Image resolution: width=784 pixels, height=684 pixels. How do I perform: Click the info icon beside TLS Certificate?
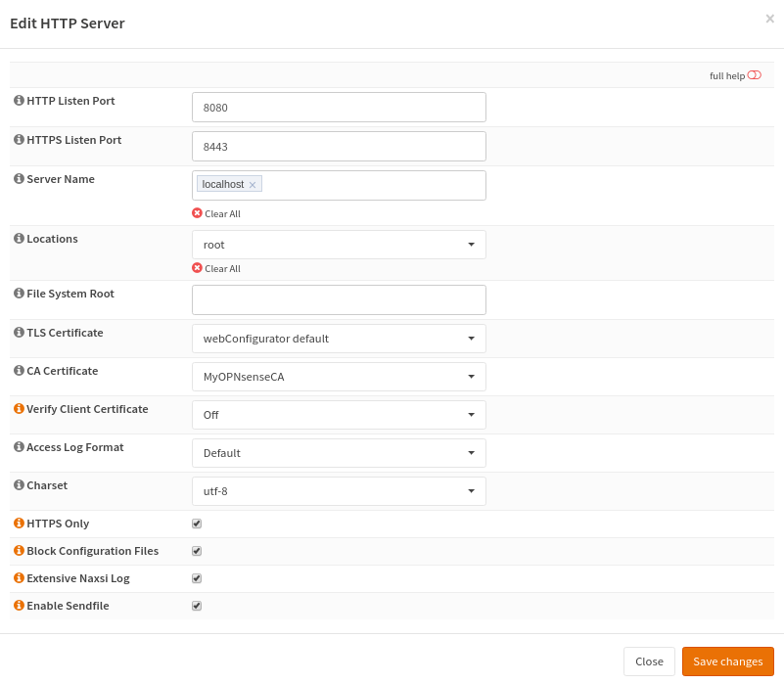(x=17, y=332)
